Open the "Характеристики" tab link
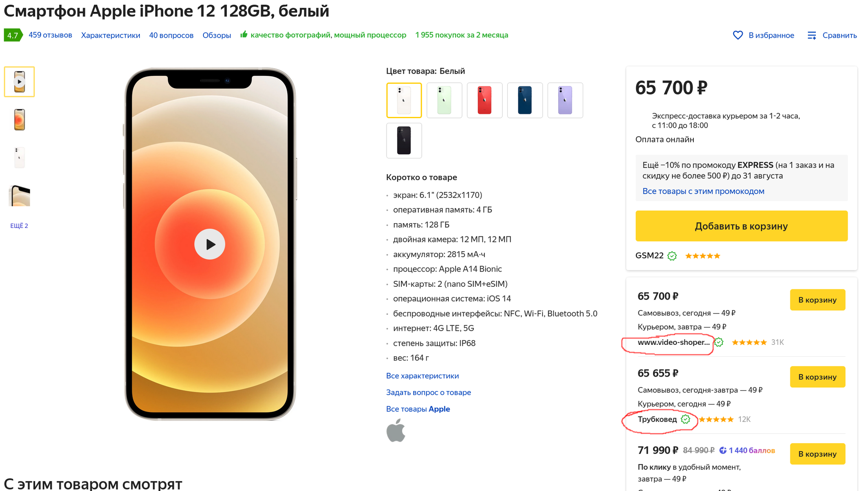The height and width of the screenshot is (491, 868). (x=111, y=35)
